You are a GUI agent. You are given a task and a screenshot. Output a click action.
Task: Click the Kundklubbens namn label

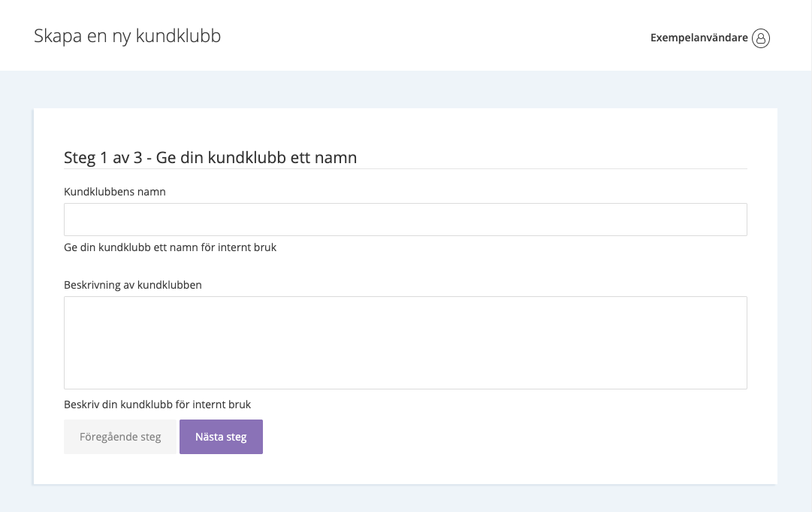click(115, 192)
